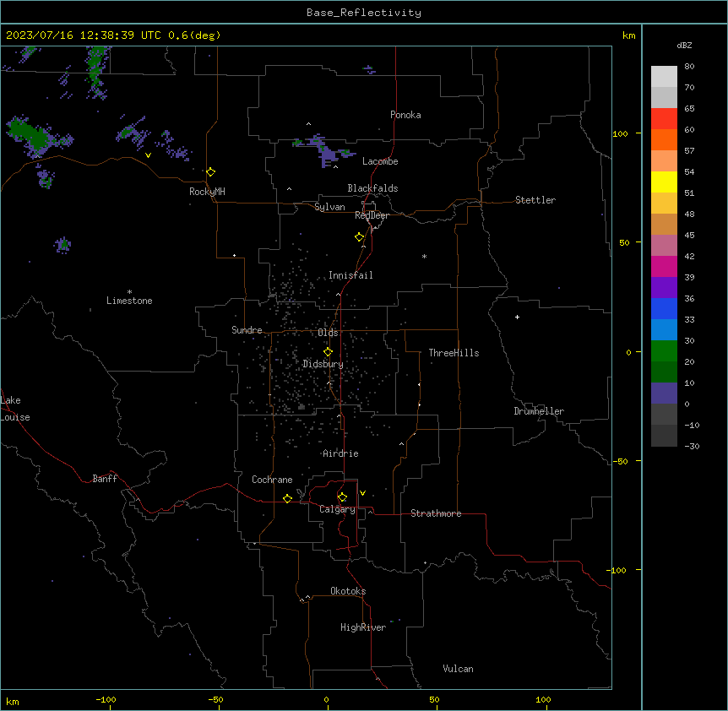Click the yellow diamond marker south of RedDeer
The height and width of the screenshot is (711, 728).
click(360, 237)
